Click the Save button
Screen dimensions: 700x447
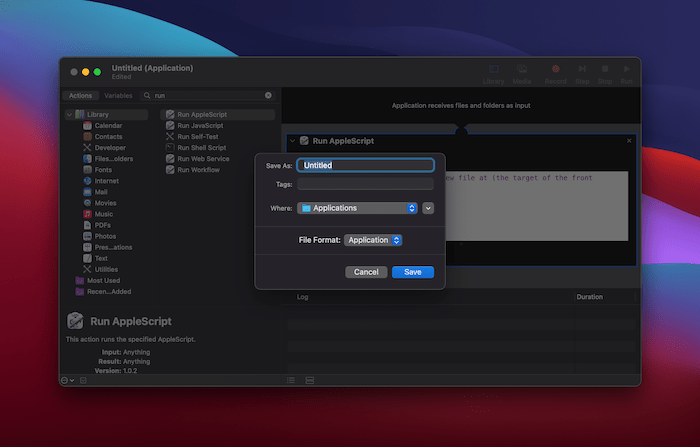pyautogui.click(x=413, y=272)
